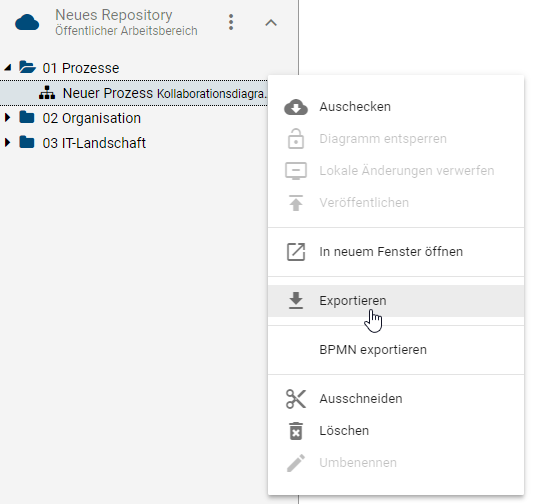Click the cloud repository icon
This screenshot has width=535, height=504.
coord(27,23)
